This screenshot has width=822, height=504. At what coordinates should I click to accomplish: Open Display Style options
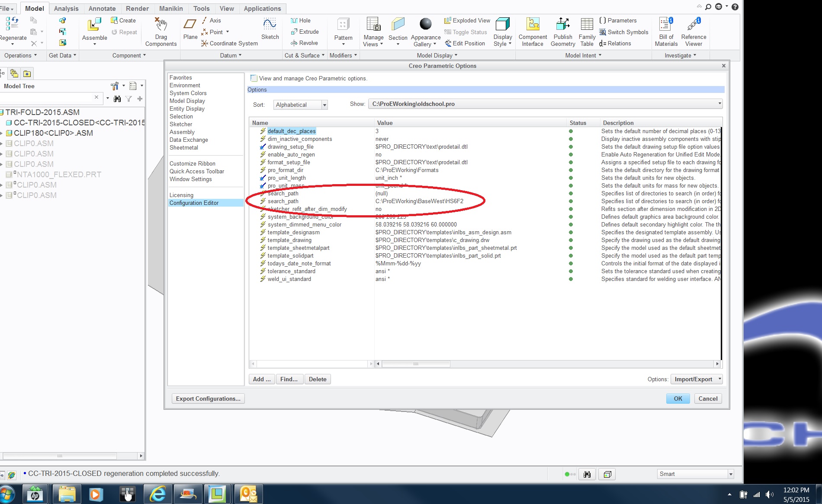pos(502,32)
